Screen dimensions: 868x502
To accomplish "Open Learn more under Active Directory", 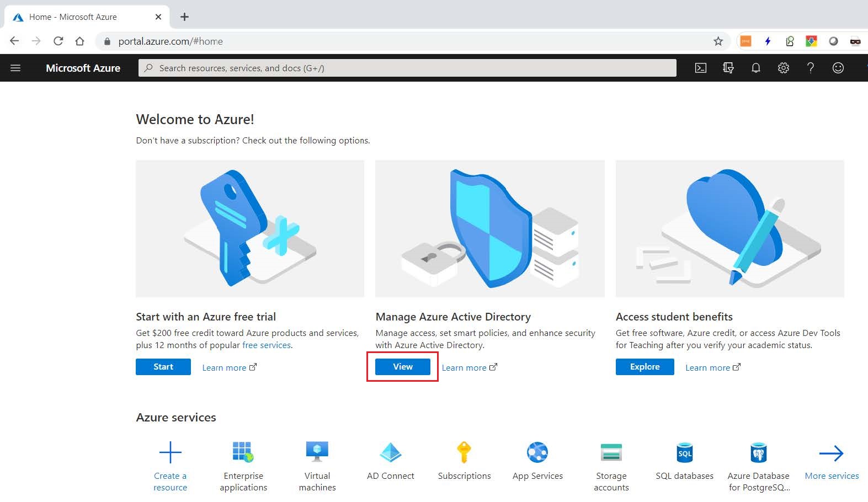I will tap(469, 367).
